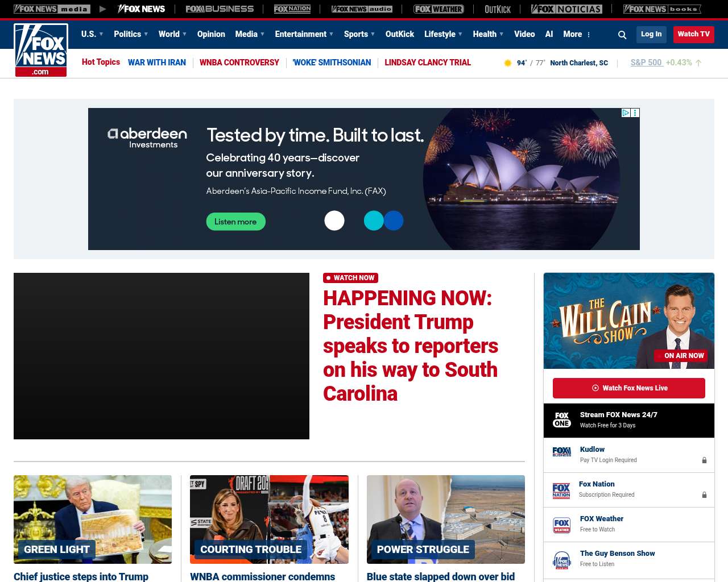Click the Fox One logo icon
Screen dimensions: 728x582
pos(562,420)
